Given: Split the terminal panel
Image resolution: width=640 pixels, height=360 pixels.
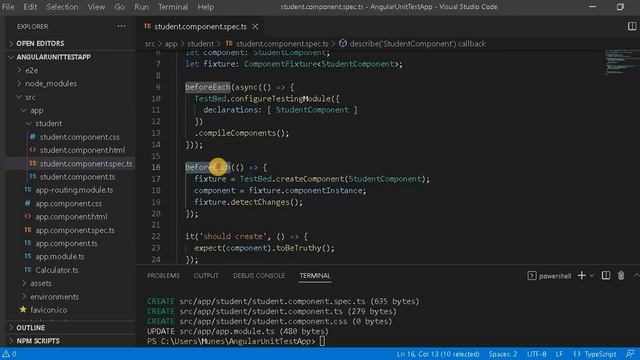Looking at the screenshot, I should tap(606, 276).
